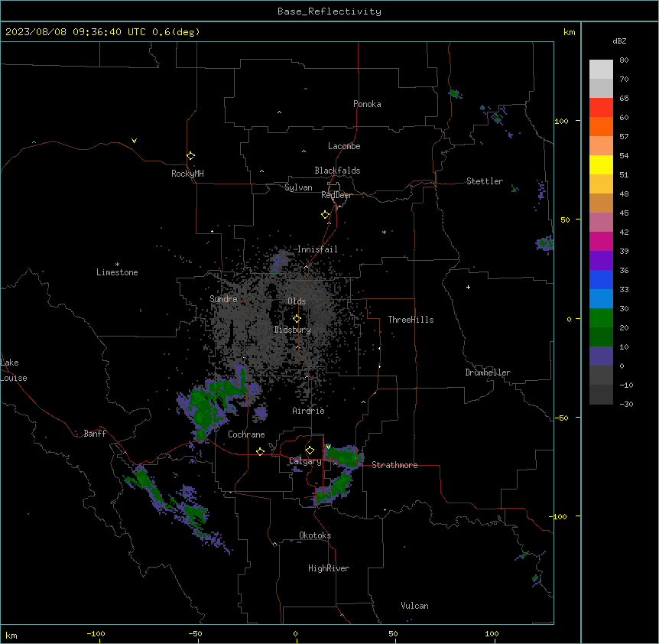Click the asterisk marker above Limestone
Screen dimensions: 659x644
117,265
